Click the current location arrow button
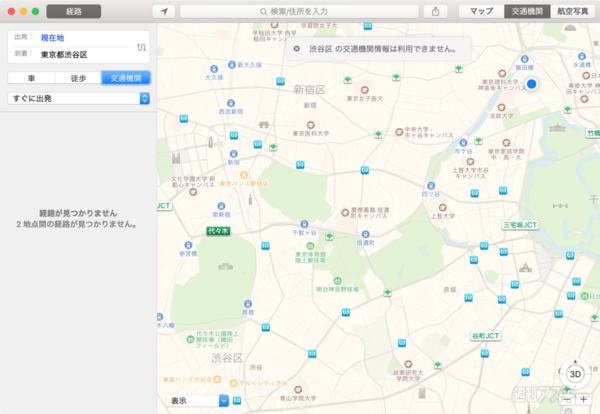600x414 pixels. pyautogui.click(x=164, y=11)
